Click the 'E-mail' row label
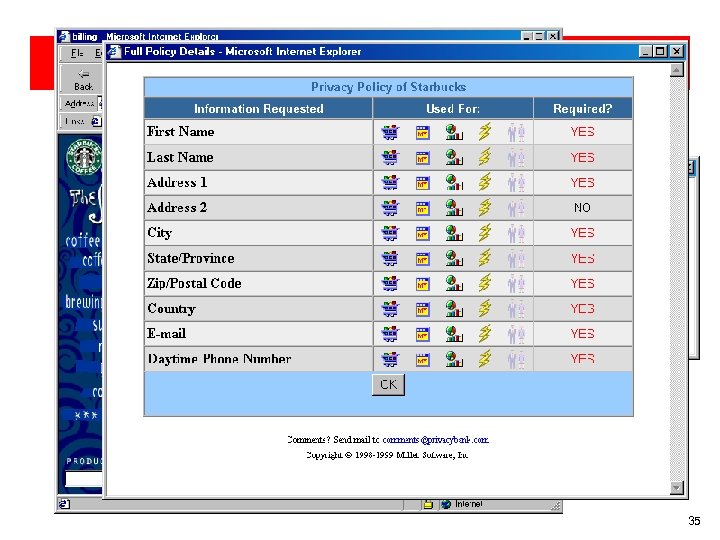 point(166,334)
